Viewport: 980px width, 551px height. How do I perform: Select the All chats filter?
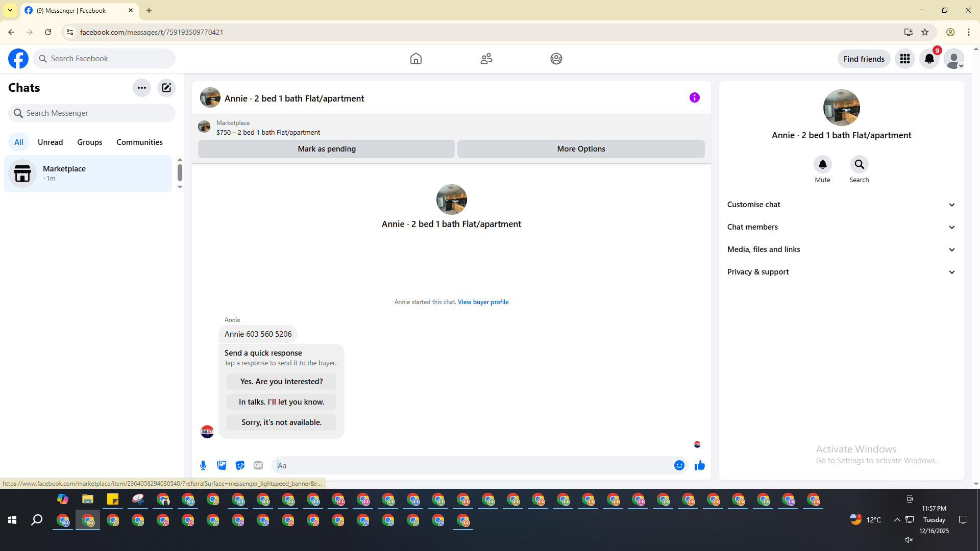point(19,142)
